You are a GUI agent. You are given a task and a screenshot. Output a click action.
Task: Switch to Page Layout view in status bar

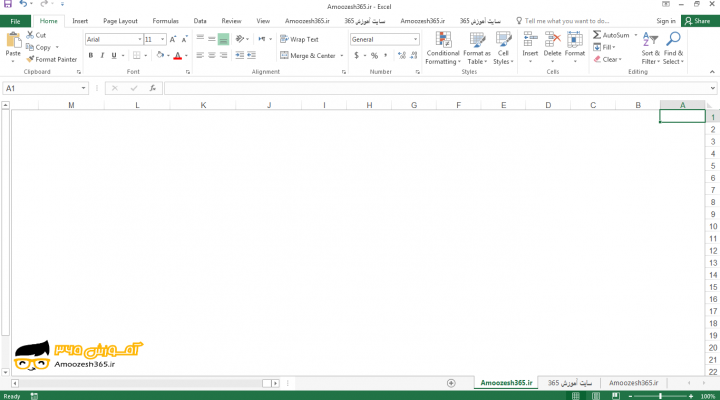click(596, 396)
